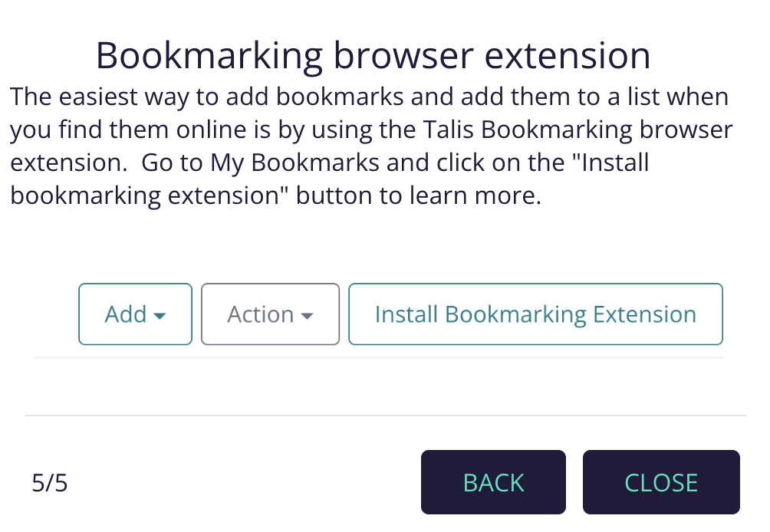Viewport: 770px width, 532px height.
Task: Go back with the BACK button
Action: [x=493, y=482]
